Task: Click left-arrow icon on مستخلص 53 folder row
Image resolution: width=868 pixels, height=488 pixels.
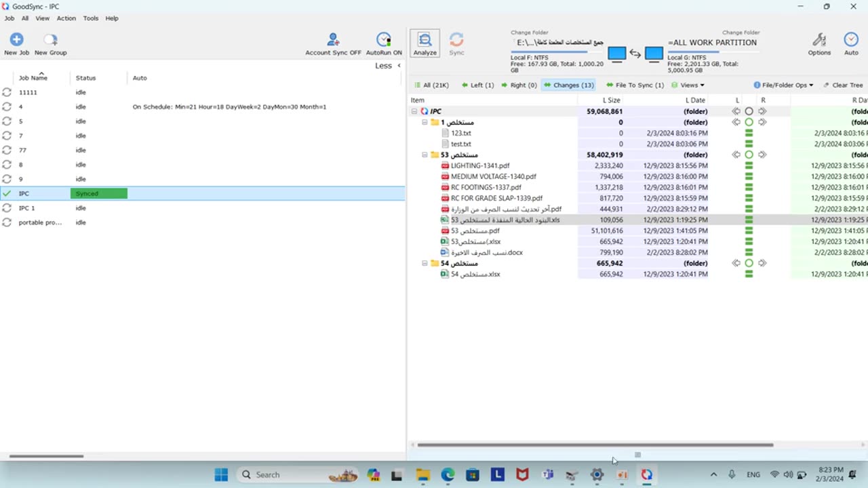Action: coord(736,155)
